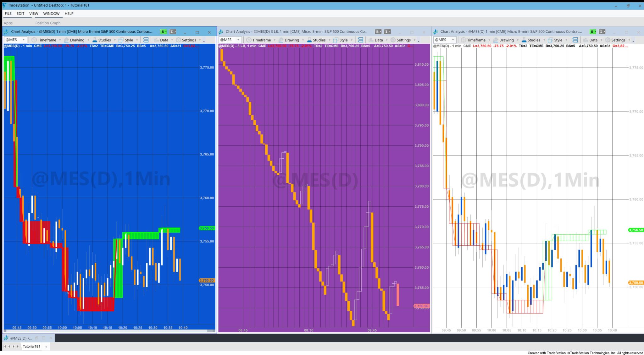Click the Timeframe clock icon on the right chart
This screenshot has width=644, height=355.
[464, 40]
